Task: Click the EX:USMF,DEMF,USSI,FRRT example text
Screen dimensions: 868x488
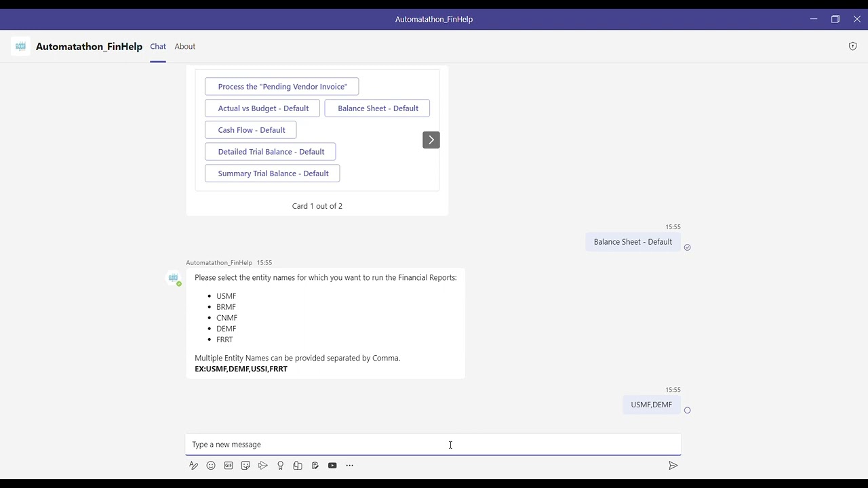Action: (x=241, y=369)
